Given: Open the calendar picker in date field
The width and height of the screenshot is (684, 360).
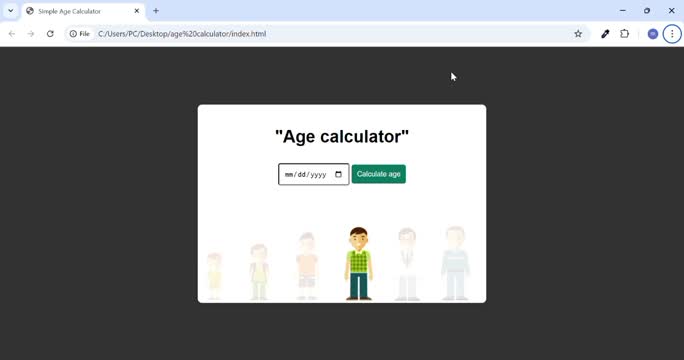Looking at the screenshot, I should click(339, 174).
